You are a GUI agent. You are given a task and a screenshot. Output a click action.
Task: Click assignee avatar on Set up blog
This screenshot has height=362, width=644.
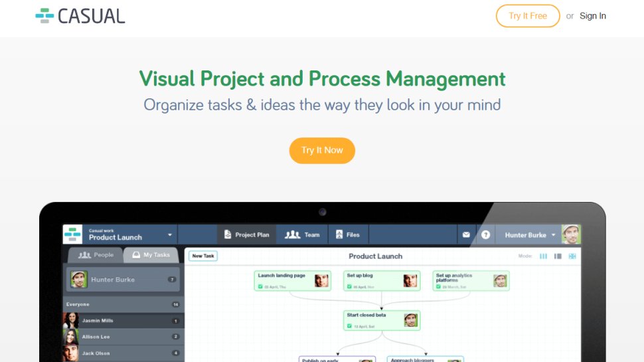point(410,281)
